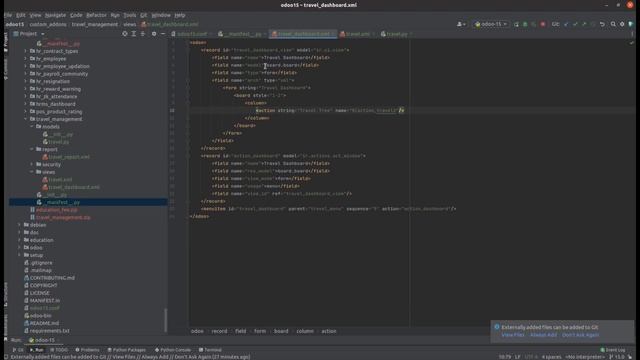This screenshot has height=360, width=640.
Task: Click the Debug odoo-15 bug icon
Action: (525, 24)
